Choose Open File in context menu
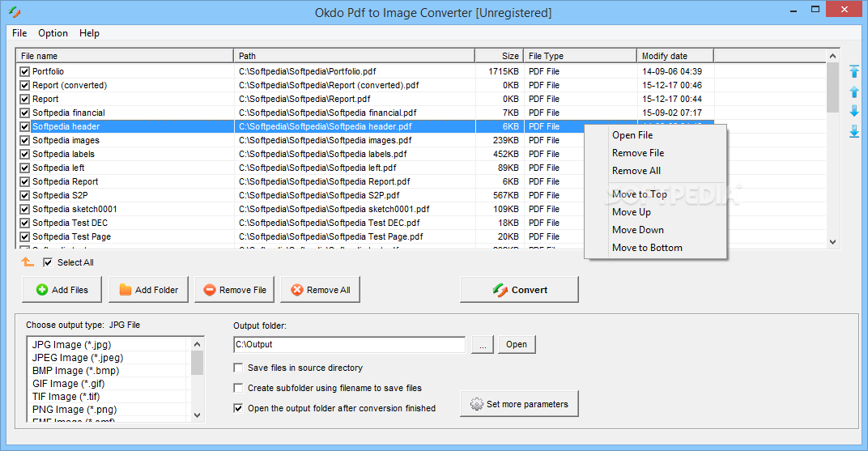868x451 pixels. coord(655,135)
